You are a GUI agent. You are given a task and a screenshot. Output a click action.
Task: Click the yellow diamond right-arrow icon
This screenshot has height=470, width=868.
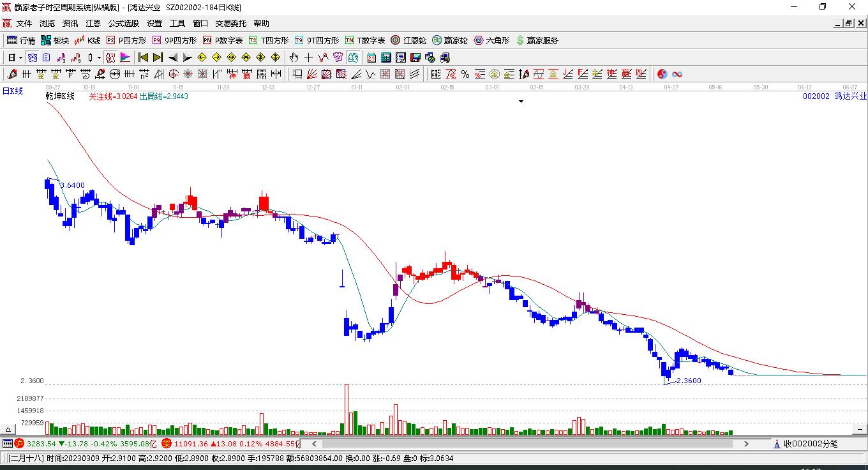pyautogui.click(x=217, y=57)
